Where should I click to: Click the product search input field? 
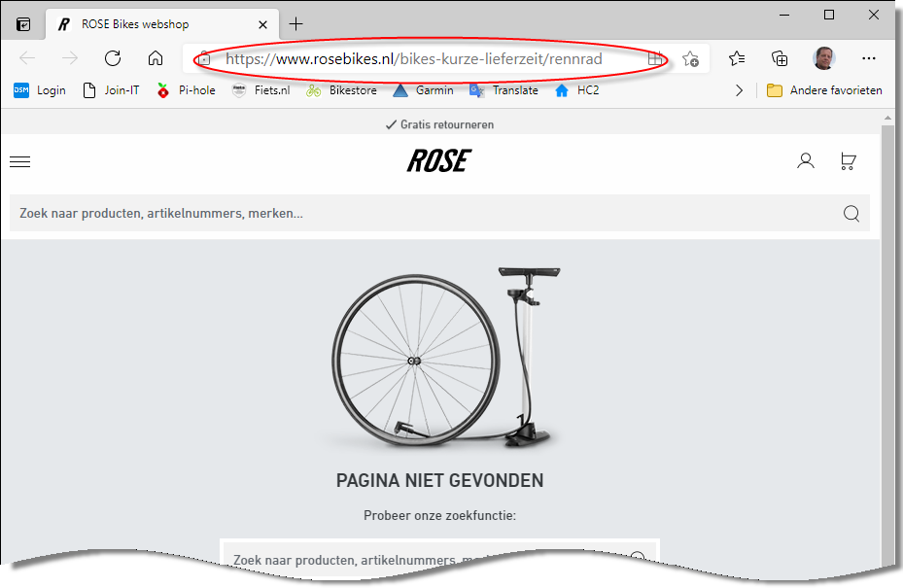(x=418, y=214)
